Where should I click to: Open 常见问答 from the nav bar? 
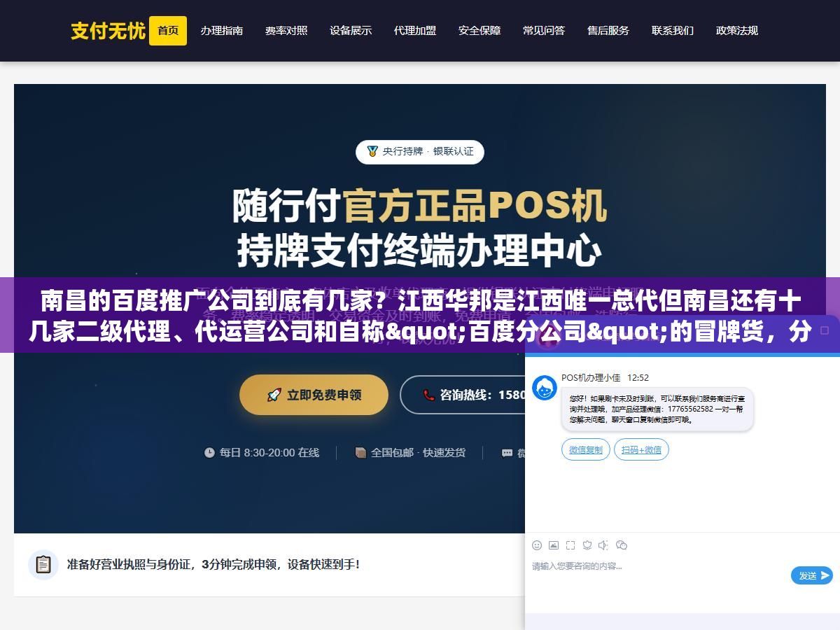[544, 31]
